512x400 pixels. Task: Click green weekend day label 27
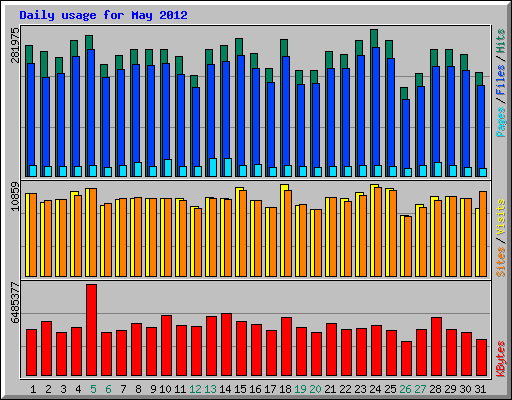click(x=420, y=389)
